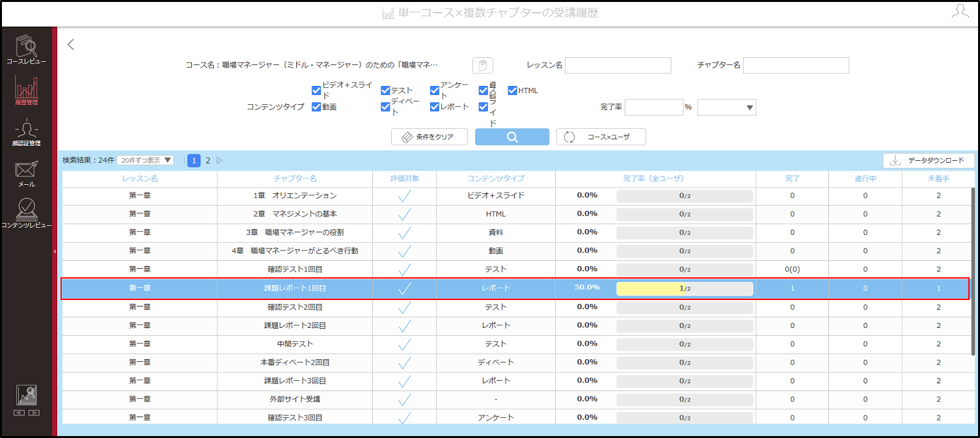980x438 pixels.
Task: Sort by コンテンツタイプ column header
Action: (x=496, y=178)
